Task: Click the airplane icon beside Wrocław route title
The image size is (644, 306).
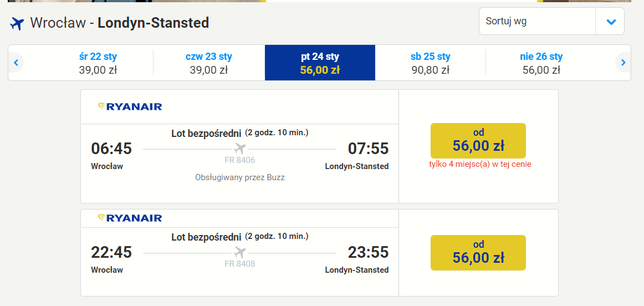Action: 17,23
